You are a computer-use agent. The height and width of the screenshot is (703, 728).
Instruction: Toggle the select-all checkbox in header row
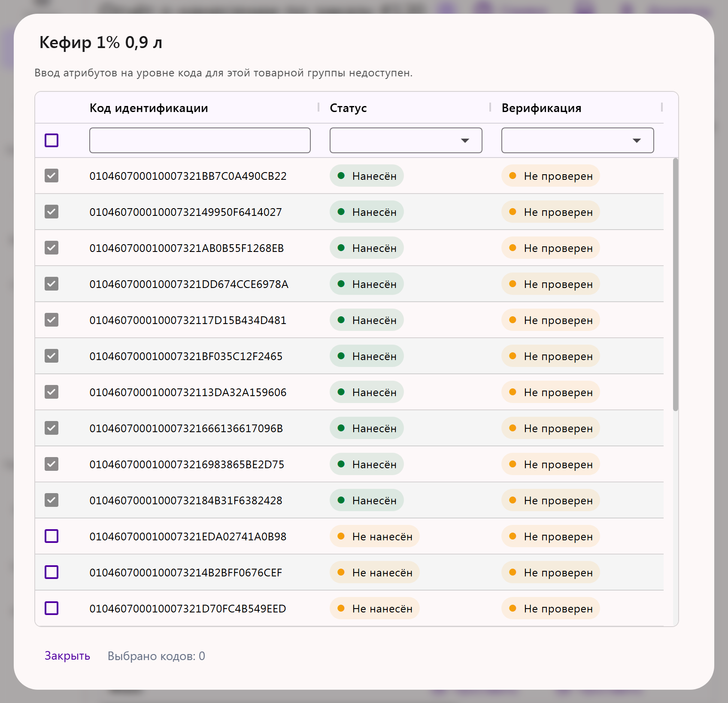tap(52, 140)
